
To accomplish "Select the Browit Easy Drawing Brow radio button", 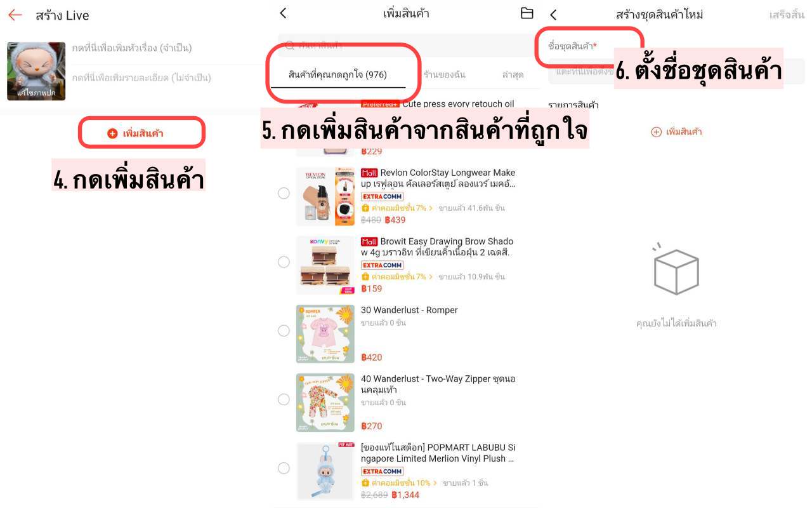I will coord(284,262).
